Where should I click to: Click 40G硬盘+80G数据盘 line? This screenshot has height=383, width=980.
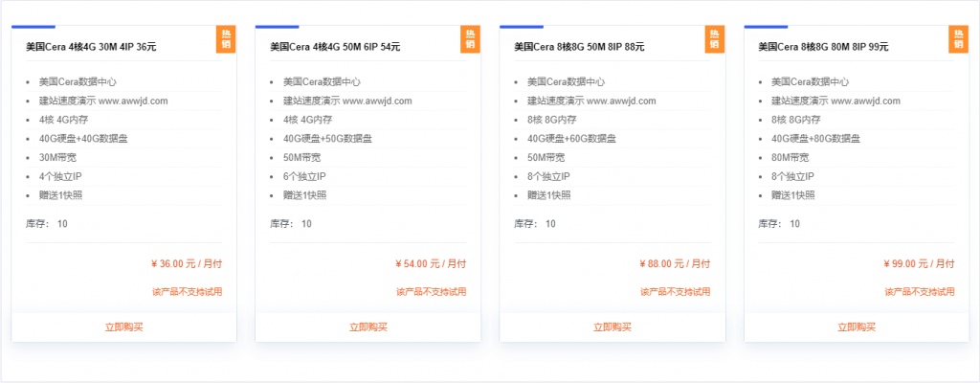coord(816,138)
